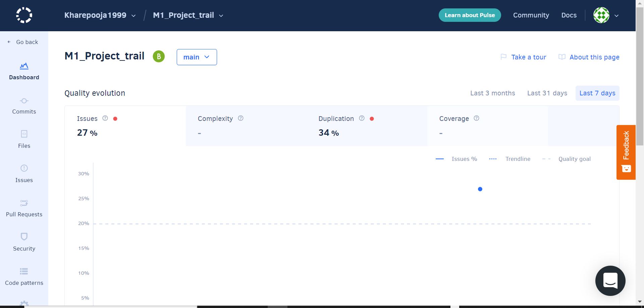Click the grade B badge
644x308 pixels.
coord(159,56)
